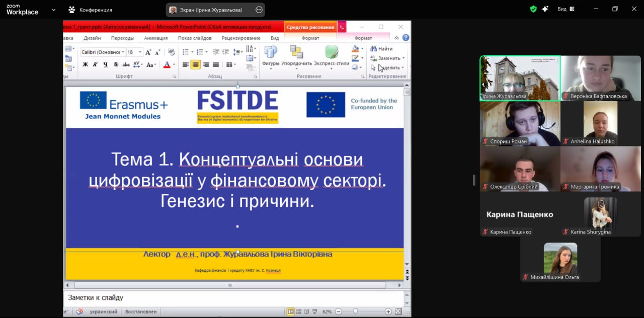The height and width of the screenshot is (318, 644).
Task: Switch to Normal view in status bar
Action: coord(291,311)
